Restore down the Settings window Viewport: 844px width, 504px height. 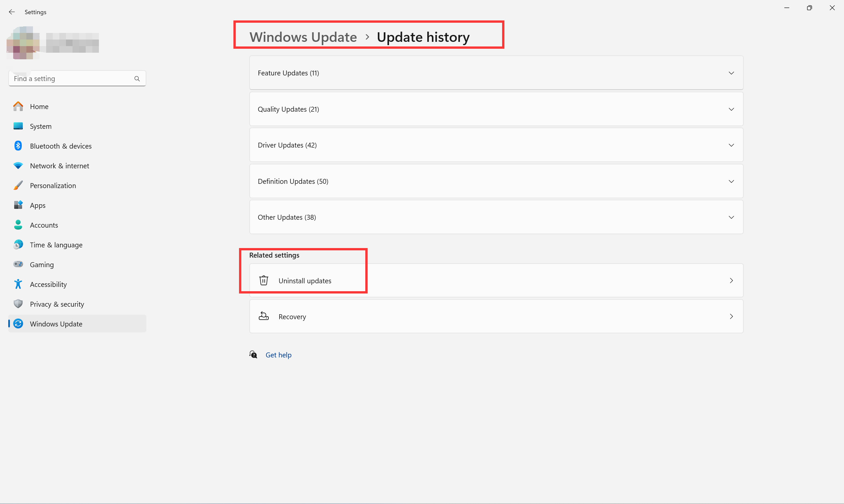(809, 8)
